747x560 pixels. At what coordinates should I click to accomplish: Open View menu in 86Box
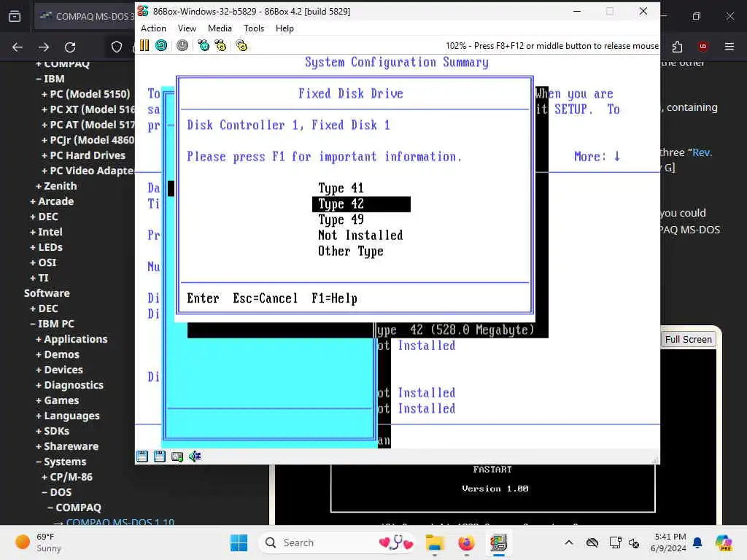[187, 28]
